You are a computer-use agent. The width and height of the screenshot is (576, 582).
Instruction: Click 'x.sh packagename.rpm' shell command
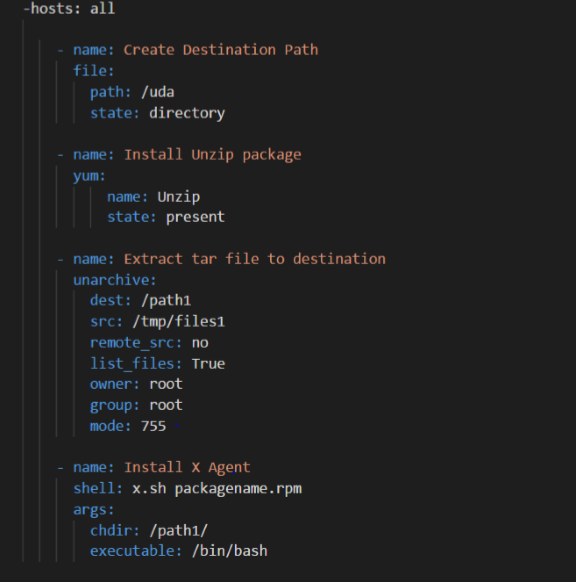tap(217, 488)
